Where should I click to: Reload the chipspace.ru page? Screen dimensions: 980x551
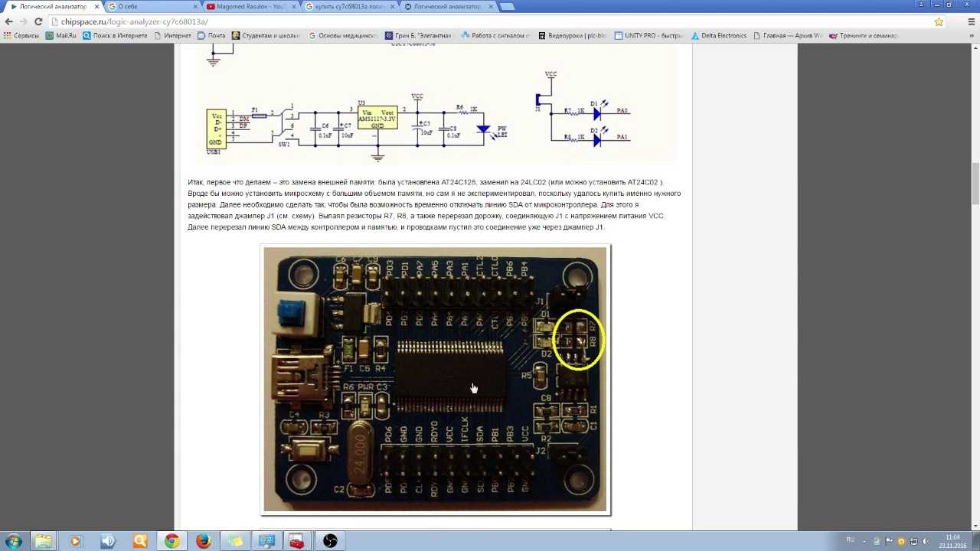(38, 21)
